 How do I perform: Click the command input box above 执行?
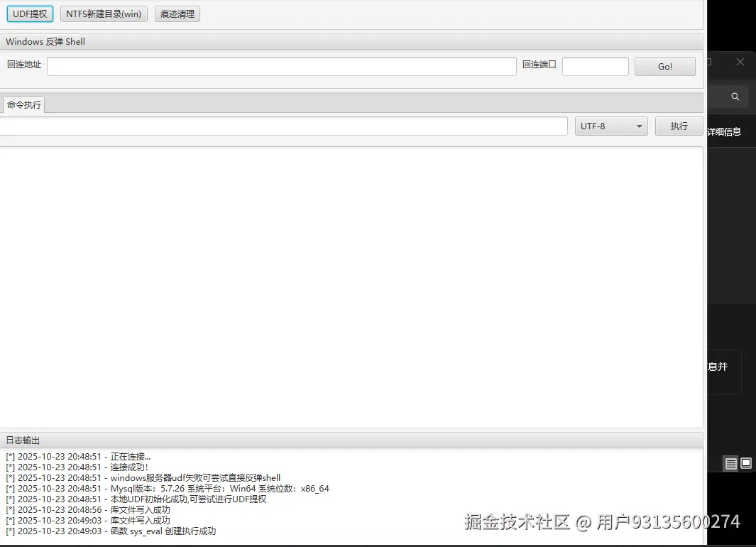[284, 126]
